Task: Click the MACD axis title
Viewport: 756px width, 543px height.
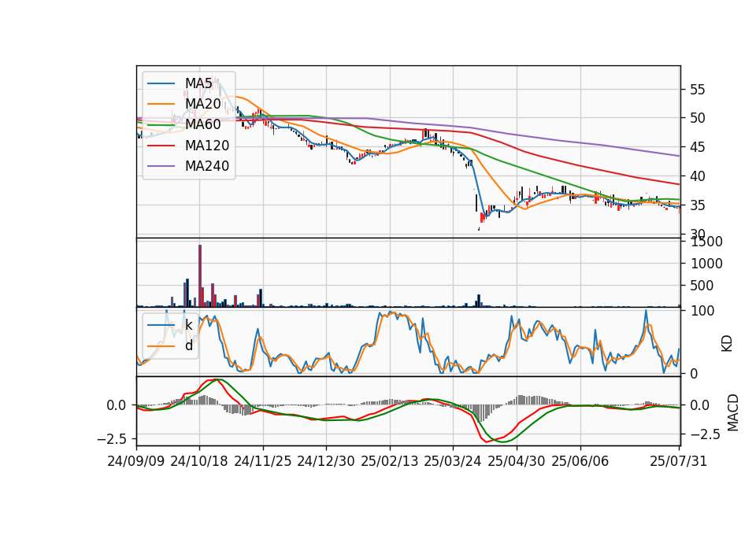Action: pyautogui.click(x=732, y=412)
